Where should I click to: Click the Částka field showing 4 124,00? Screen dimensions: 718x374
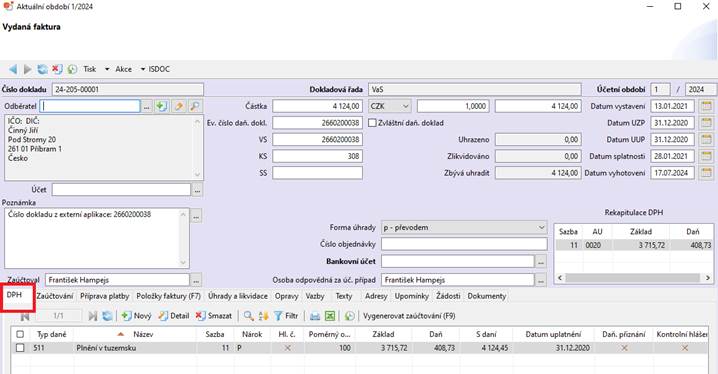point(317,106)
